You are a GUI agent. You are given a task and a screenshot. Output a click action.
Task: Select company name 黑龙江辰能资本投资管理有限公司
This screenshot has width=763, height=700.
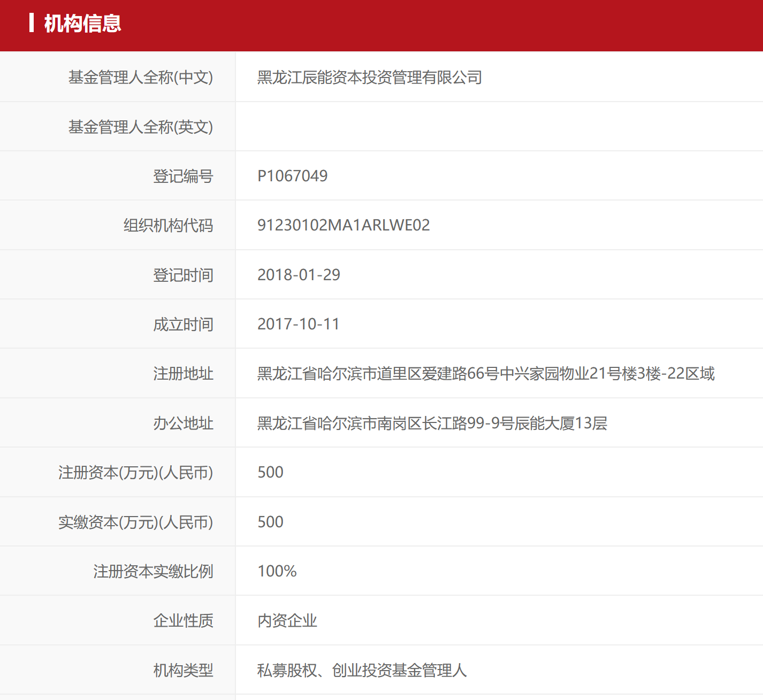pyautogui.click(x=370, y=78)
